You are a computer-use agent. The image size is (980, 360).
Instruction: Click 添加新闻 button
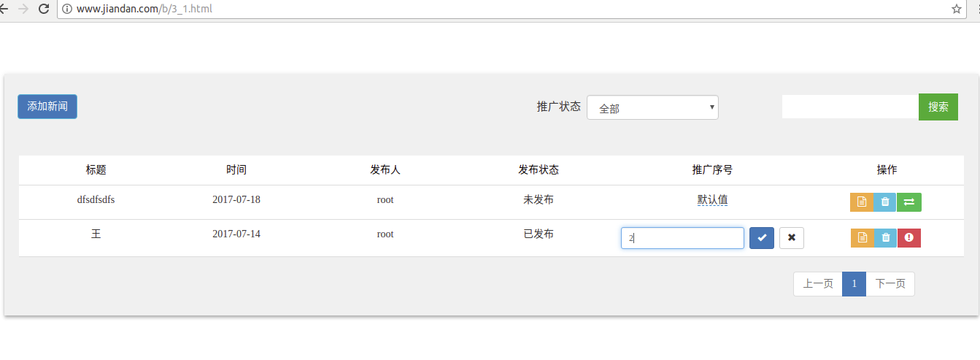point(47,107)
